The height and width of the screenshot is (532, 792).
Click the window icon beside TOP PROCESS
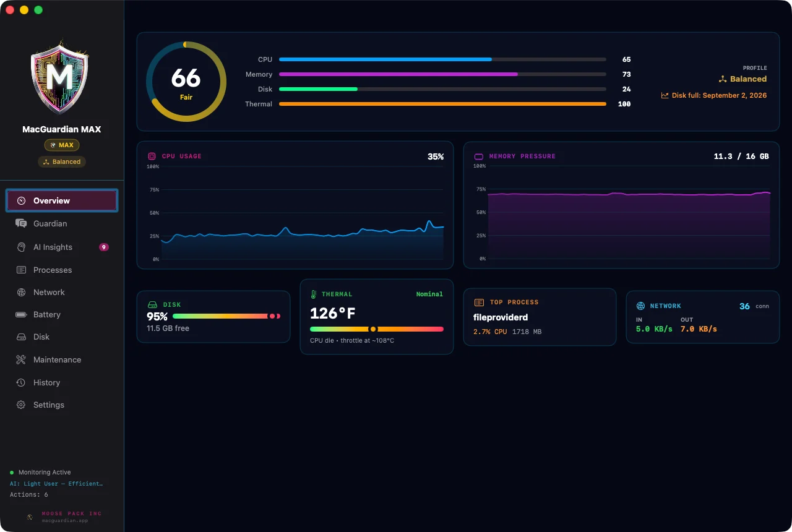(479, 302)
